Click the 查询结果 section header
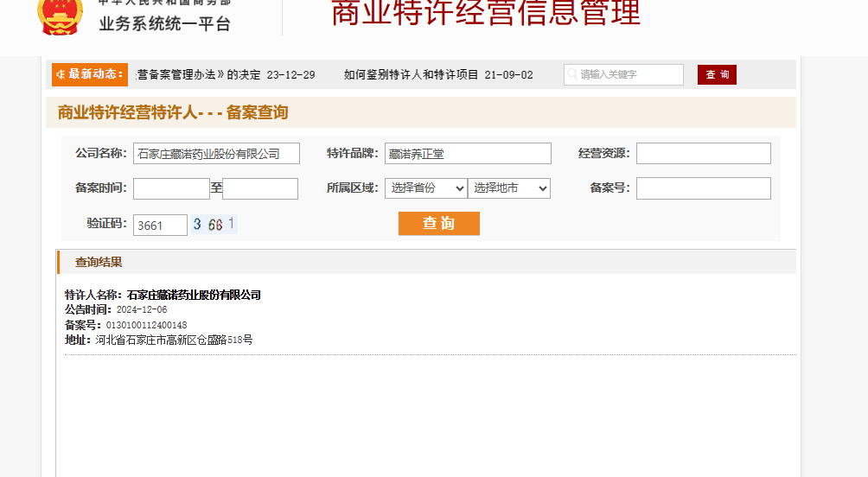Image resolution: width=868 pixels, height=477 pixels. pos(99,263)
